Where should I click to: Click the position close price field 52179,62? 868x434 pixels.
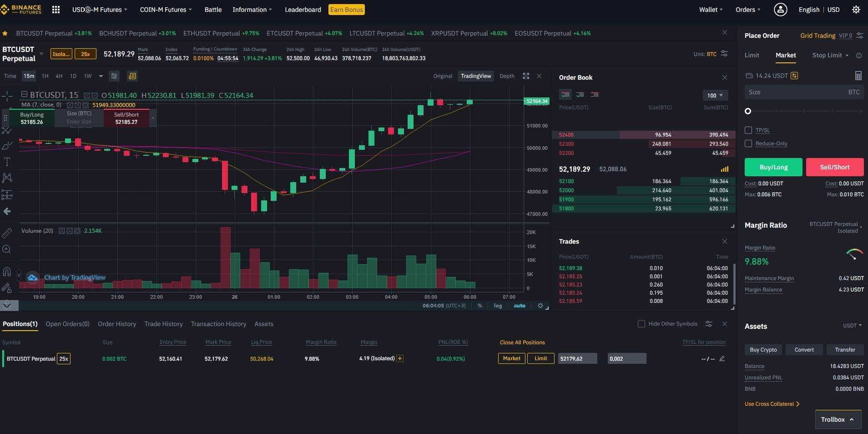[578, 358]
